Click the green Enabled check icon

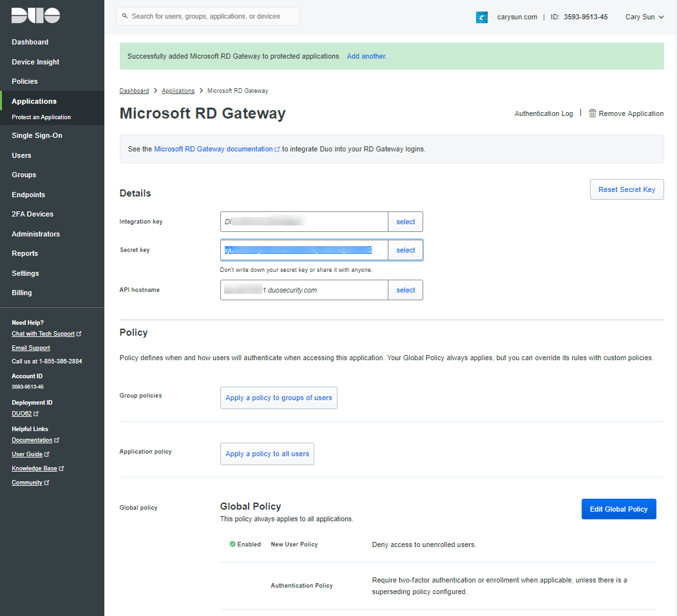click(x=233, y=544)
